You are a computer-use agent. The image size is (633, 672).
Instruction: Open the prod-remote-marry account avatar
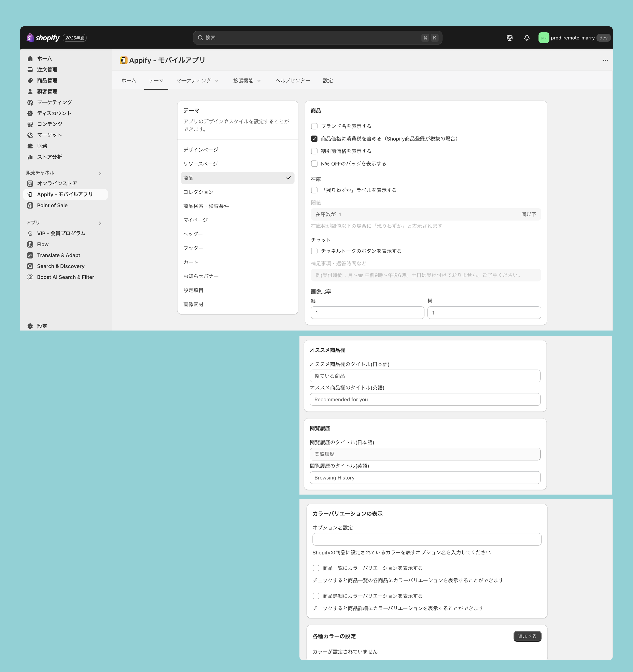coord(544,38)
